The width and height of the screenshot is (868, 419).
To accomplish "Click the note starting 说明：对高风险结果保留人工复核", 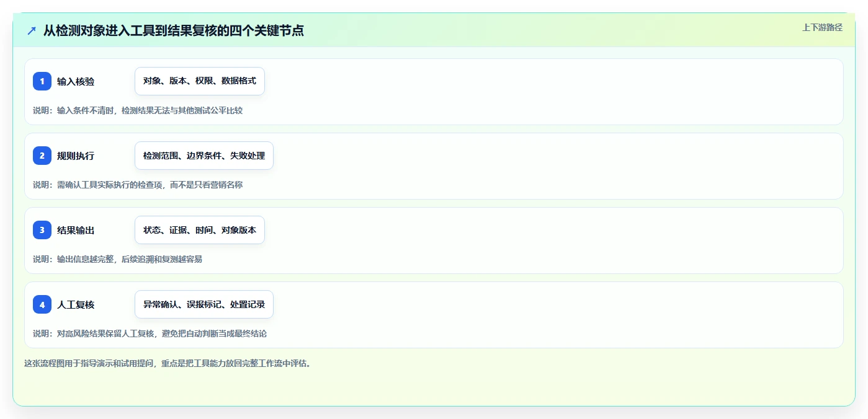I will pos(150,333).
